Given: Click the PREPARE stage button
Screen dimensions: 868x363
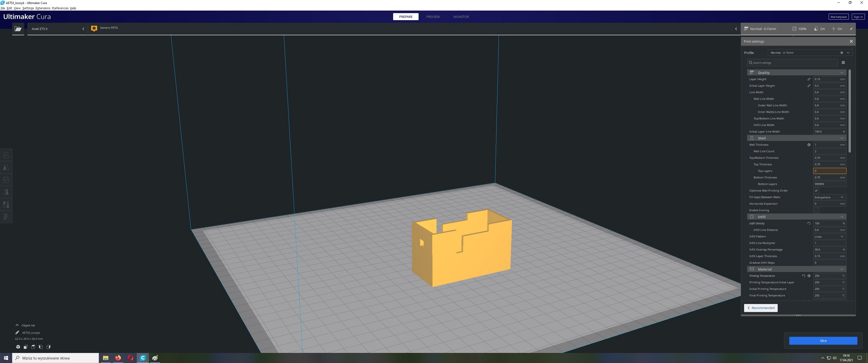Looking at the screenshot, I should (406, 17).
